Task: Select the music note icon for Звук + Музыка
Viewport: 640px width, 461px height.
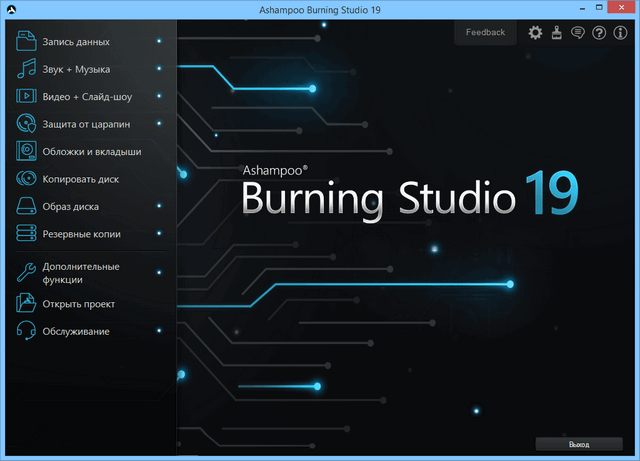Action: coord(26,69)
